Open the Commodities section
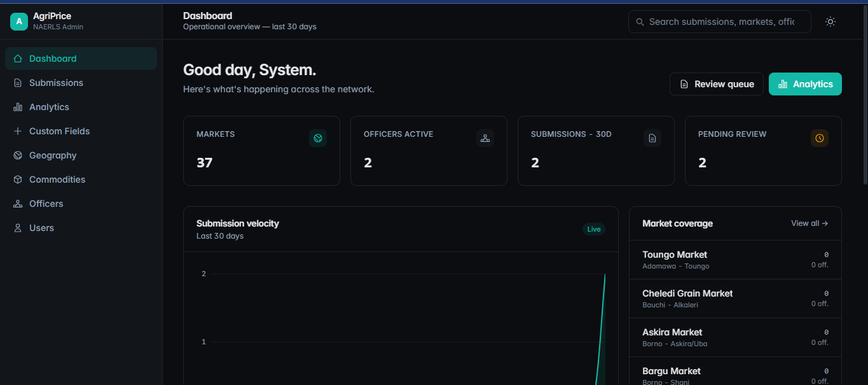The image size is (868, 385). [81, 179]
